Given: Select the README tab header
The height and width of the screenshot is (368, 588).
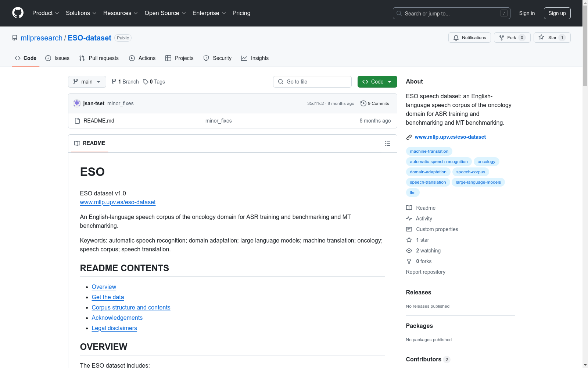Looking at the screenshot, I should pos(90,144).
